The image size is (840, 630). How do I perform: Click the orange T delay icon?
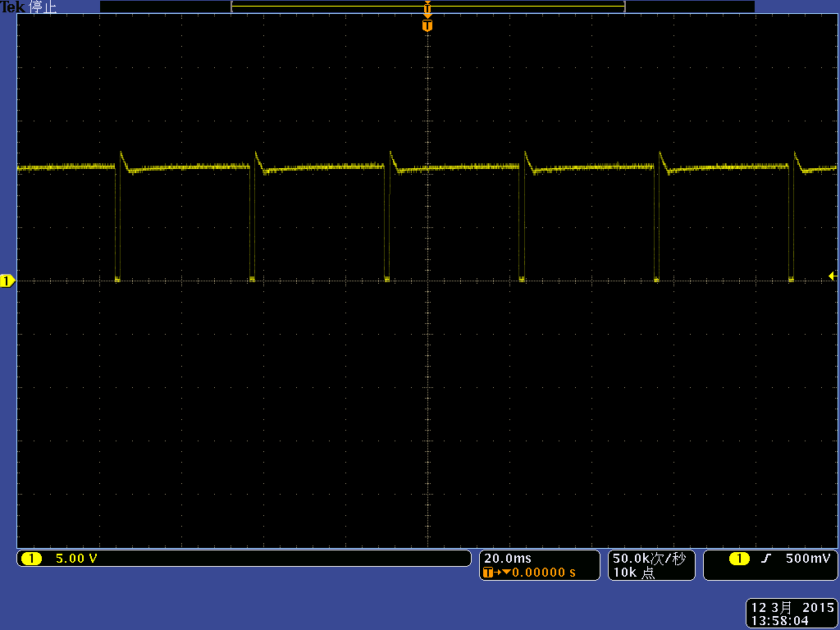pyautogui.click(x=487, y=573)
